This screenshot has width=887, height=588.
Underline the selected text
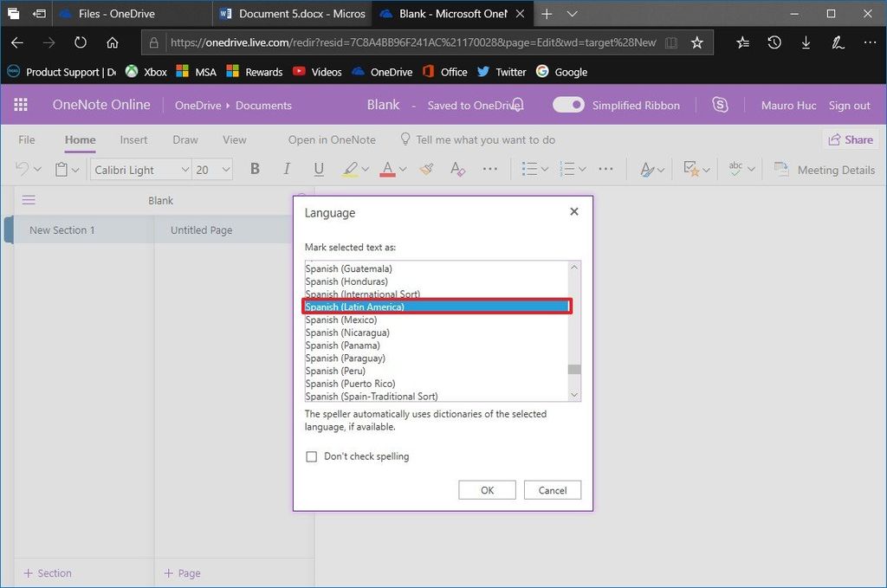[x=319, y=169]
